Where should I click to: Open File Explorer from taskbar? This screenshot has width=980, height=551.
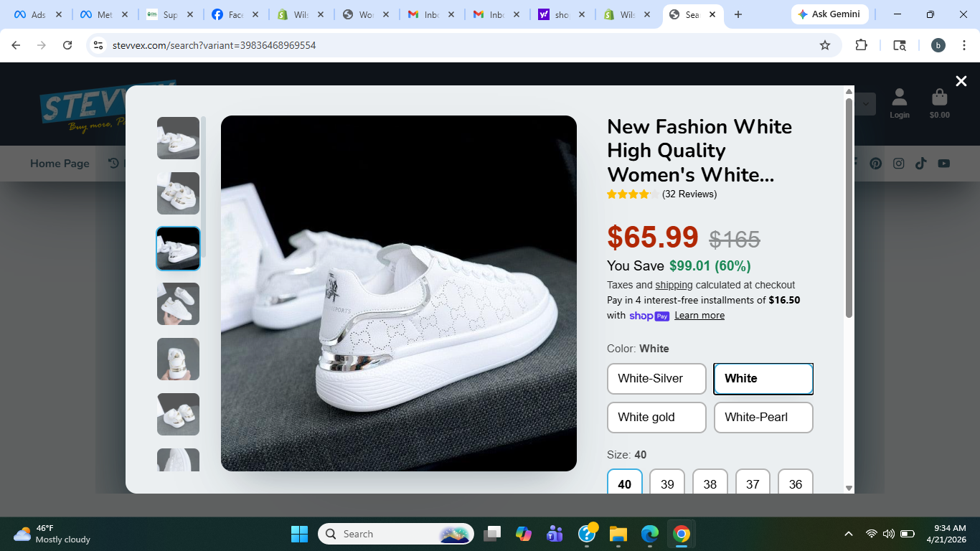(618, 534)
